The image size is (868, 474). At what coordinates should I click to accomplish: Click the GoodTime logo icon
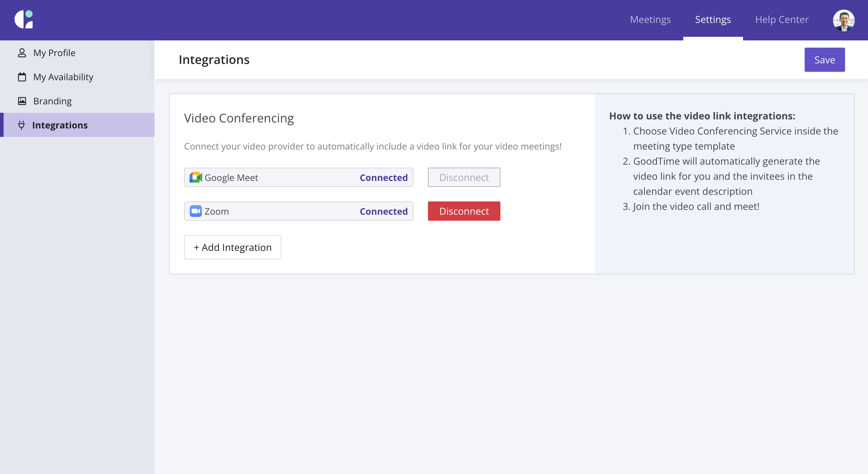24,20
